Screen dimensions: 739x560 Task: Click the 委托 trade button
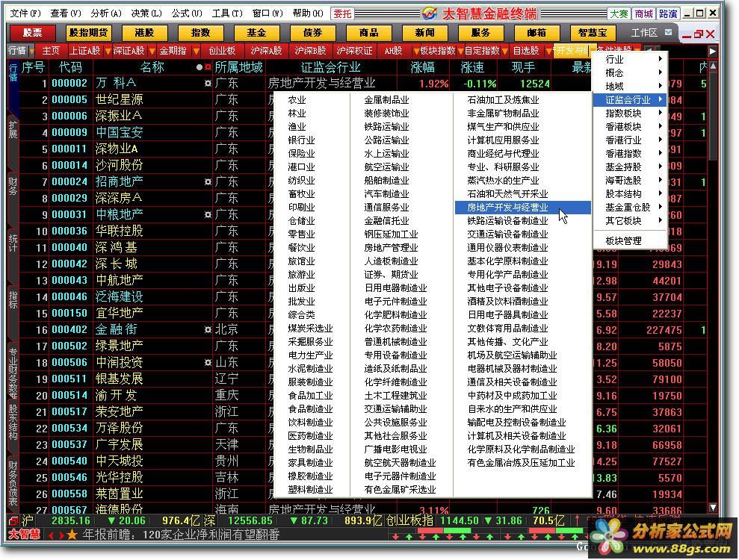(342, 13)
